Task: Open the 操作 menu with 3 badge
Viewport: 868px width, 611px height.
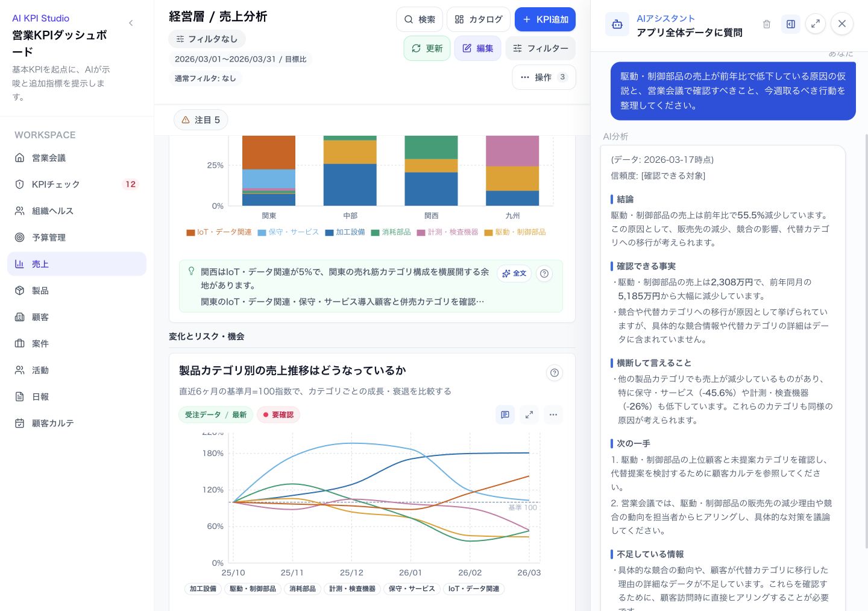Action: pyautogui.click(x=544, y=77)
